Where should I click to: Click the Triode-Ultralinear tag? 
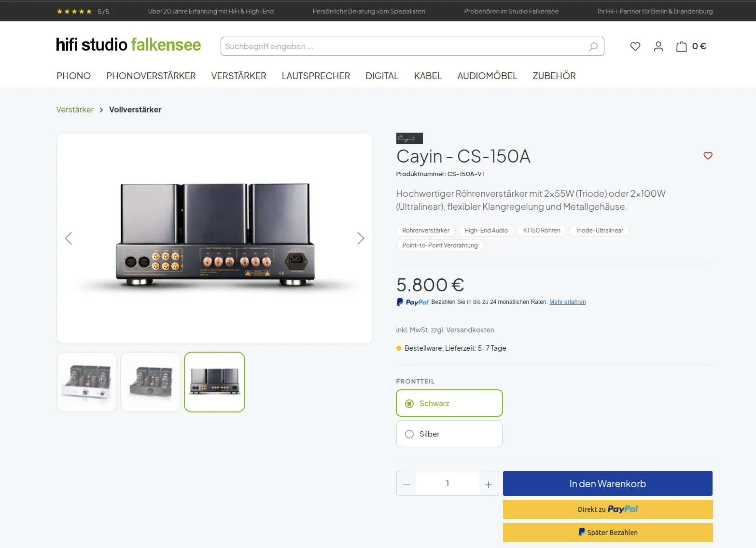pos(599,231)
